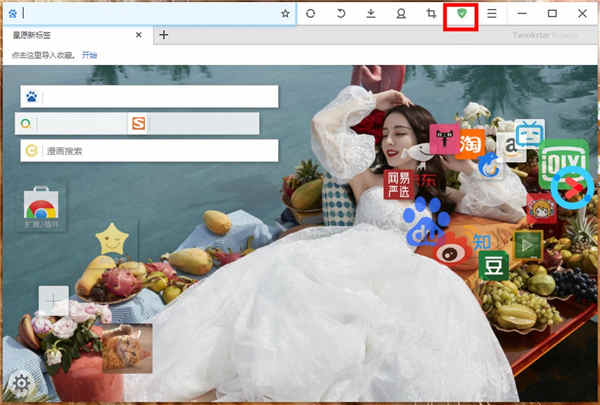Bookmark page with the star icon

point(285,14)
